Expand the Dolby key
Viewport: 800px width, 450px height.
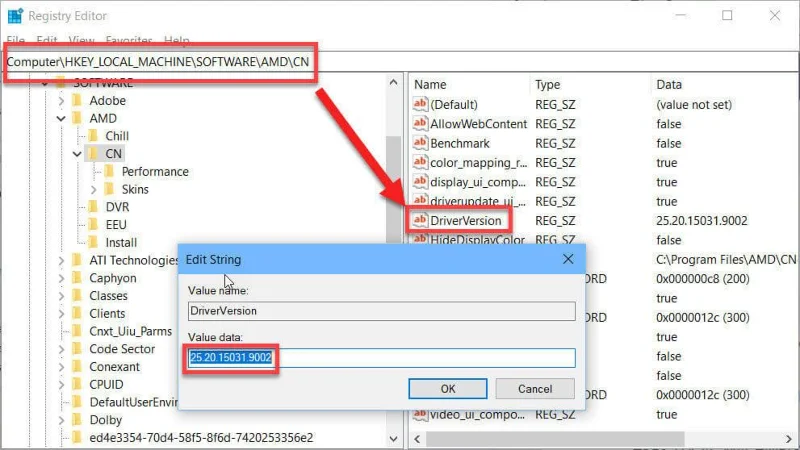click(x=61, y=420)
